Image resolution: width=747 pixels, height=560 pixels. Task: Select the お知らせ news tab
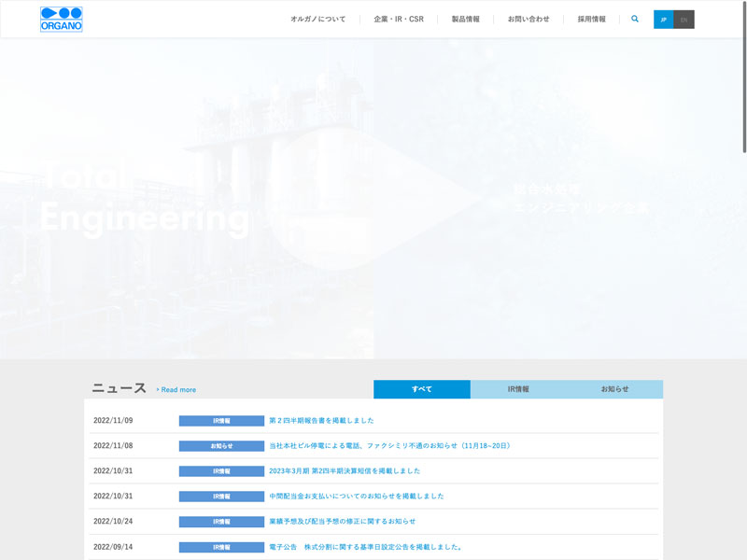614,389
